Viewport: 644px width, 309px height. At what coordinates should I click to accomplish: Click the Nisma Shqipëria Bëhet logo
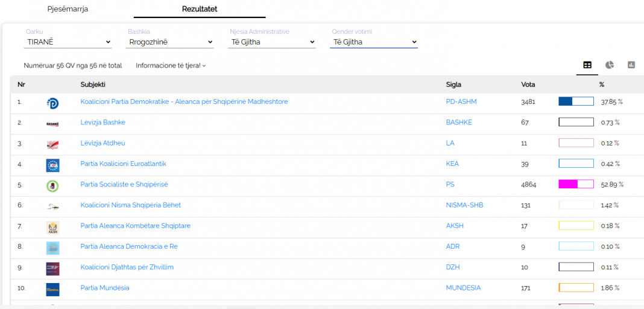[x=52, y=207]
